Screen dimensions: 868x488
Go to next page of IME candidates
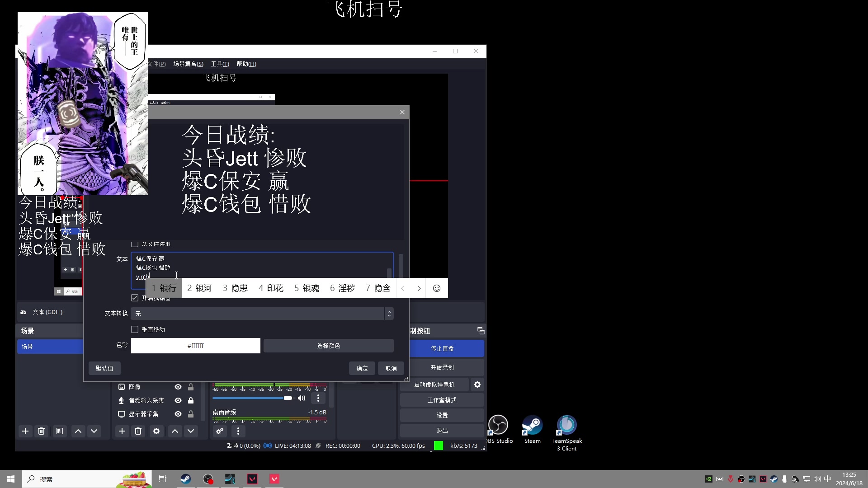click(x=419, y=288)
